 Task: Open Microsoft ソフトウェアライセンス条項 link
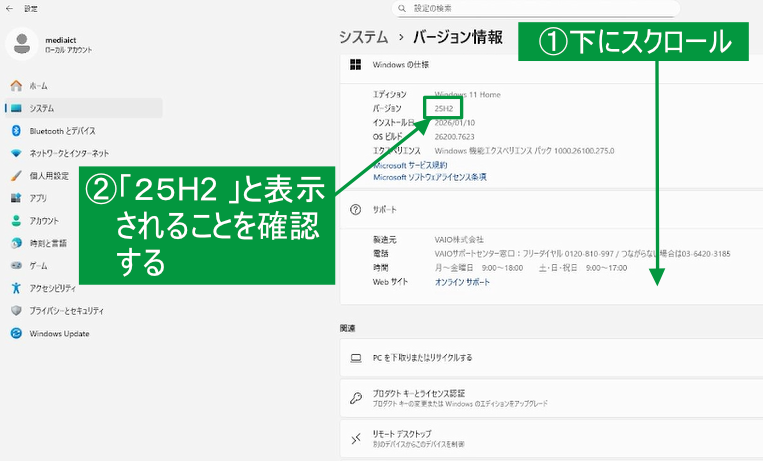coord(430,177)
